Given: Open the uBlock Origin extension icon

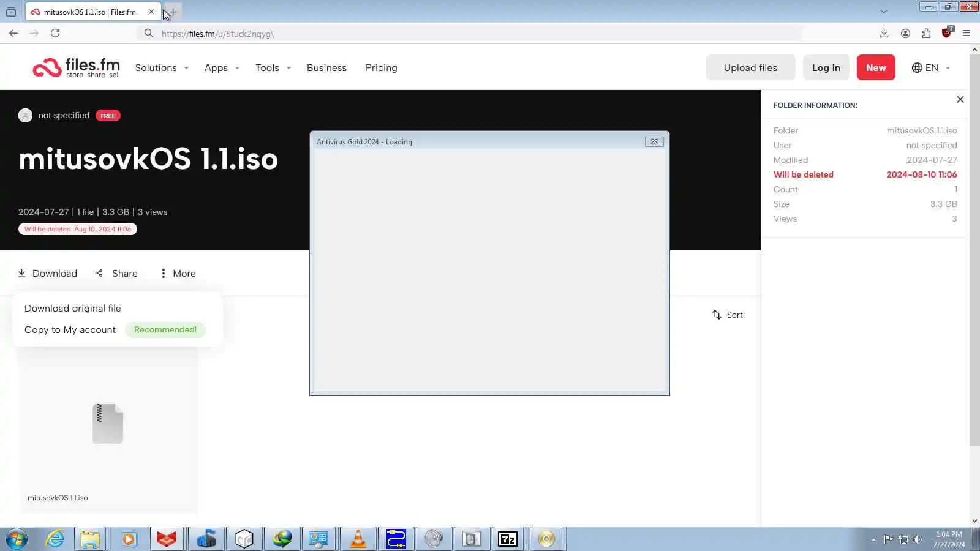Looking at the screenshot, I should point(948,32).
